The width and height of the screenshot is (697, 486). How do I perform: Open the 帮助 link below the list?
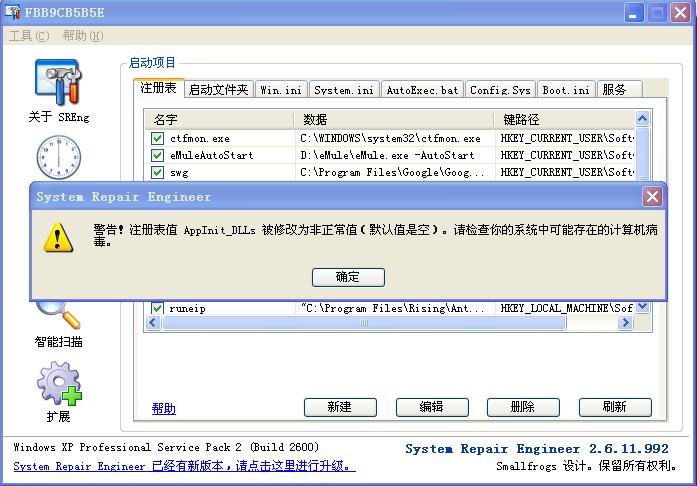click(164, 408)
